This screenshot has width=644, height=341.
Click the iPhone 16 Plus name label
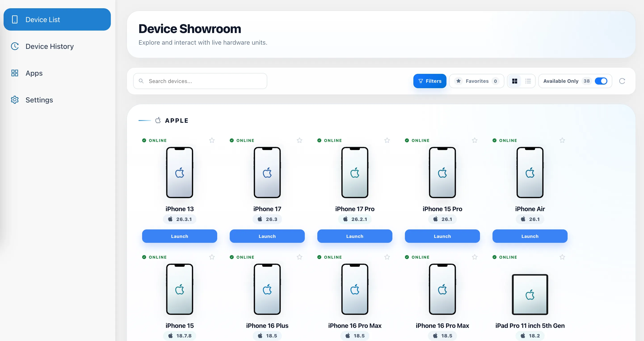tap(267, 326)
